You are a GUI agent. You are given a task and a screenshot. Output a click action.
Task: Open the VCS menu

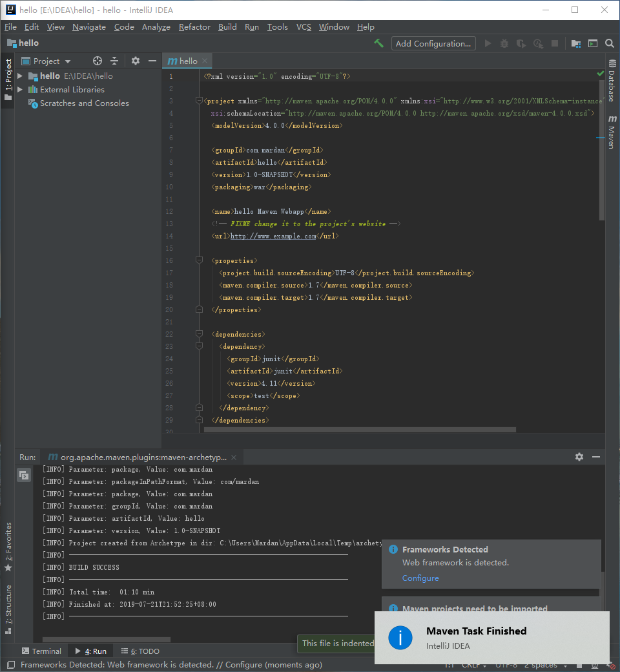(304, 27)
